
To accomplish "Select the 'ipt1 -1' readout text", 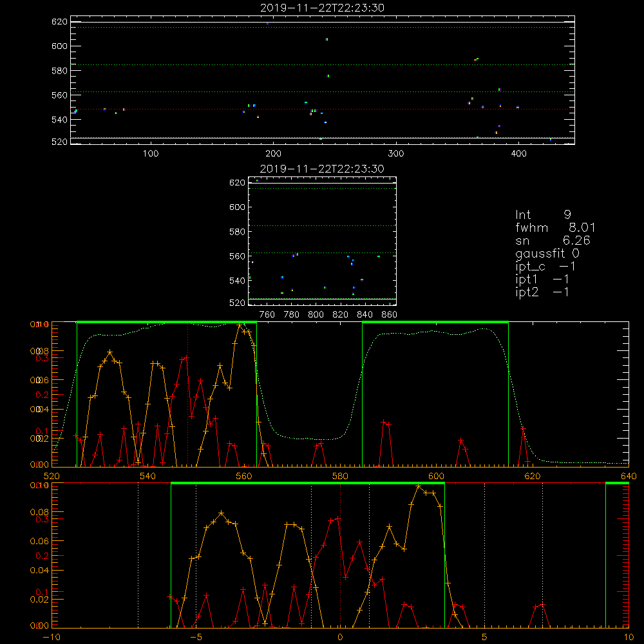I will (542, 279).
